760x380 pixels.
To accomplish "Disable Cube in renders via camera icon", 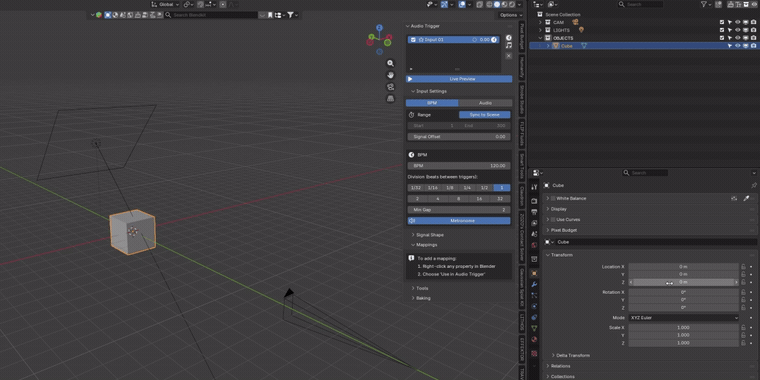I will pos(753,46).
